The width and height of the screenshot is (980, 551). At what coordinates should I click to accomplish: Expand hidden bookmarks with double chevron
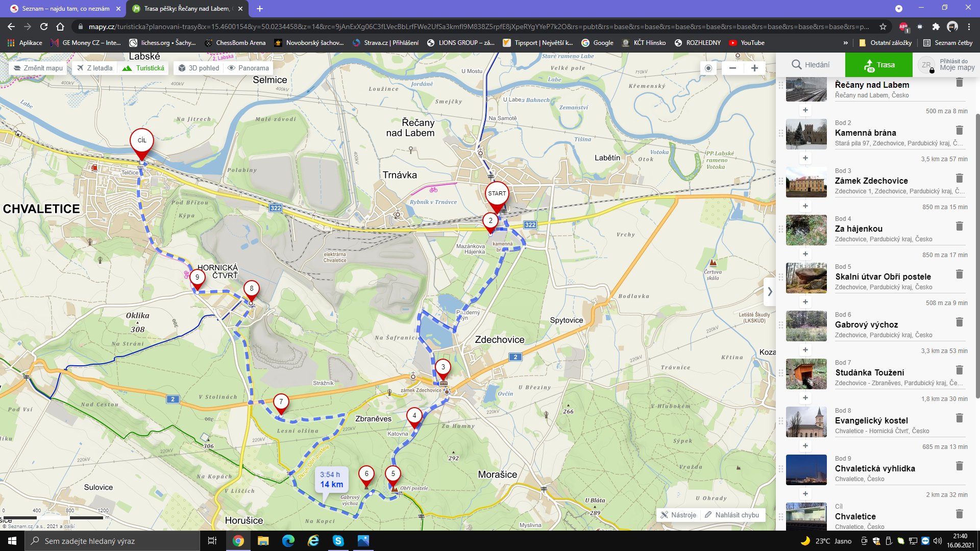pos(845,43)
